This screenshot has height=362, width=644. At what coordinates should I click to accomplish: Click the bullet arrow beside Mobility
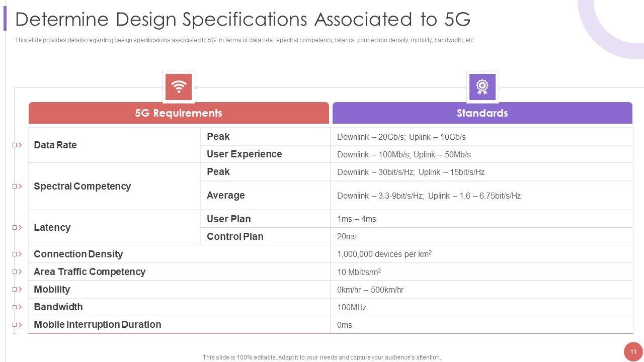click(18, 289)
